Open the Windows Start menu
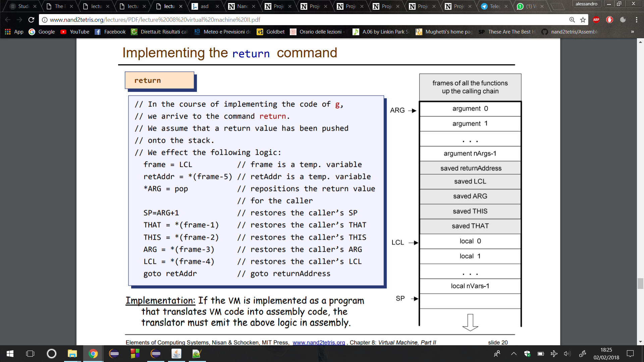 [10, 354]
